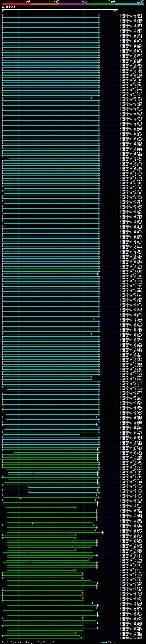Viewport: 146px width, 644px height.
Task: Open hit UniRef100_C6SWR8
Action: point(131,20)
